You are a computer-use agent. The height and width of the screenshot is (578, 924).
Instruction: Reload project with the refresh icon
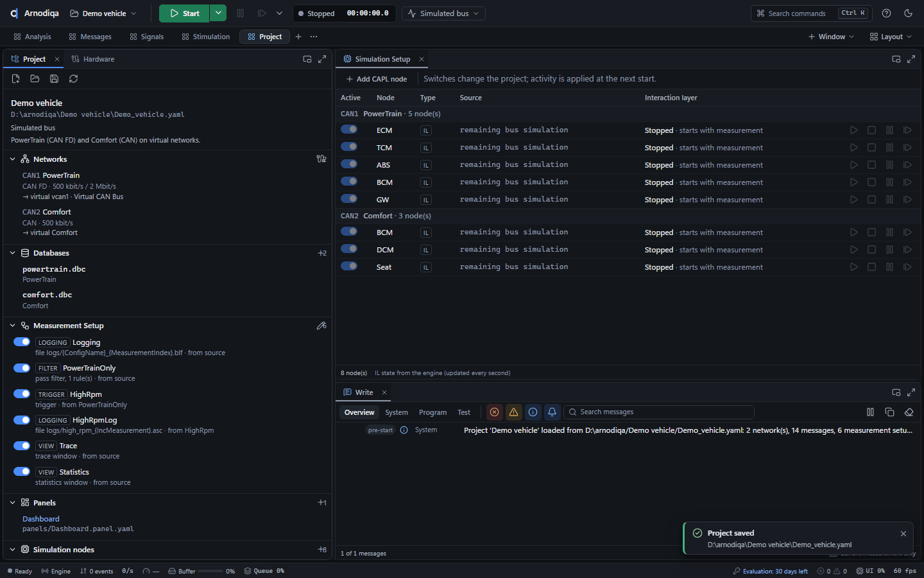click(74, 78)
